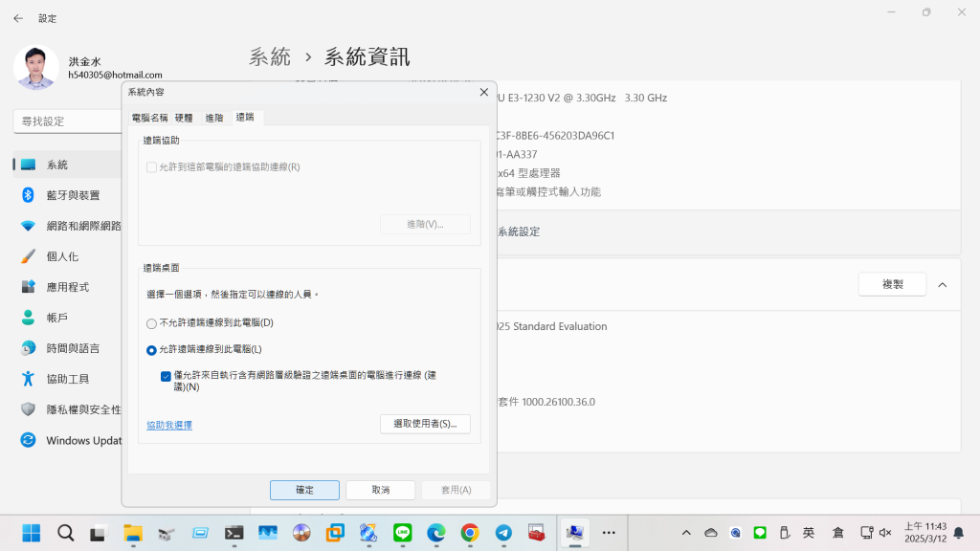Open the LINE app in taskbar
Screen dimensions: 980x551
coord(402,533)
